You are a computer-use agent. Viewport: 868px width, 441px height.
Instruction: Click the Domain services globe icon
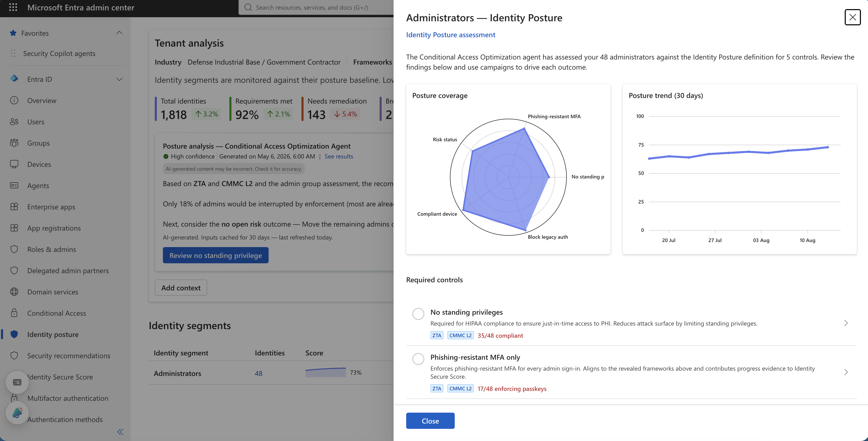pos(14,291)
